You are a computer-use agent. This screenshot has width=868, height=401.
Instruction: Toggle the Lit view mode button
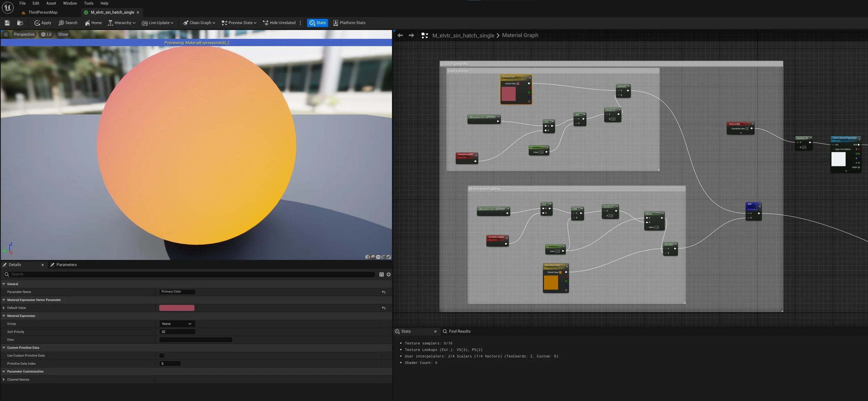(46, 34)
